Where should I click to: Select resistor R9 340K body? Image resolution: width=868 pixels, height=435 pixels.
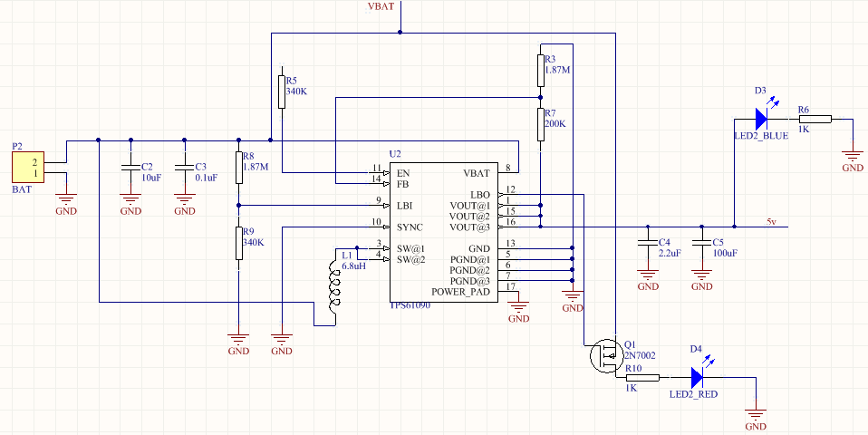click(x=238, y=243)
